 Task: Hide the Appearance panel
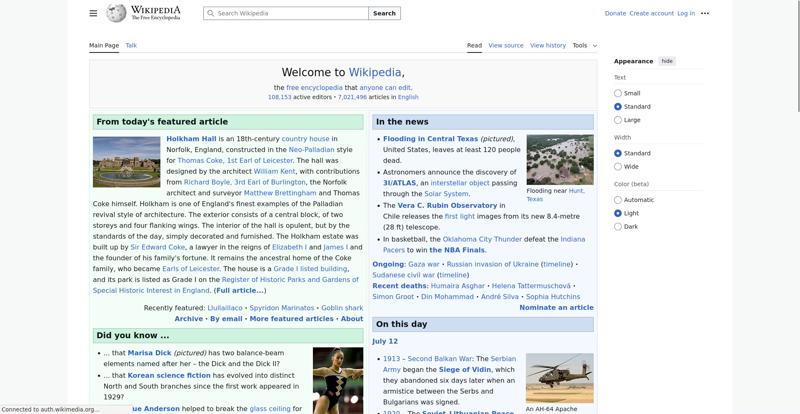coord(667,61)
